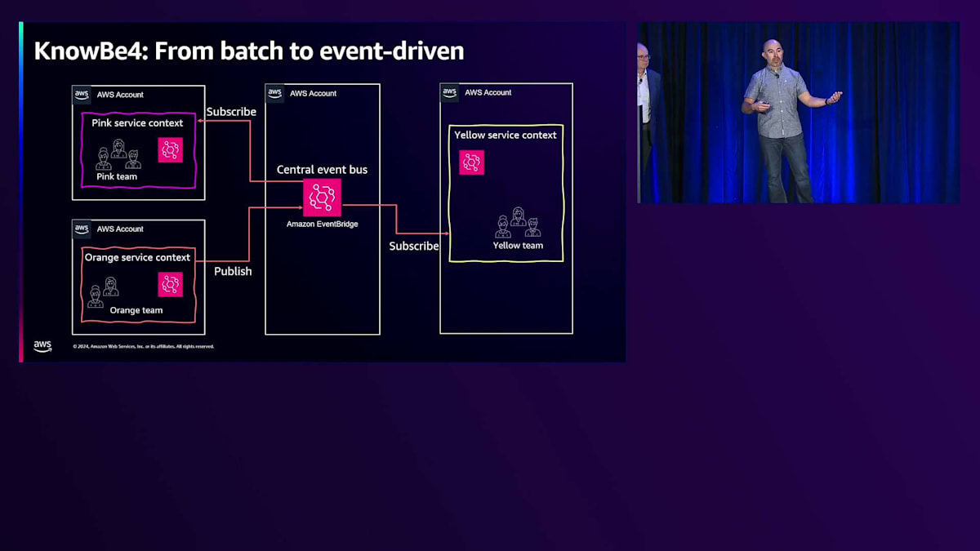Click the 'Yellow service context' label
This screenshot has height=551, width=980.
[506, 136]
